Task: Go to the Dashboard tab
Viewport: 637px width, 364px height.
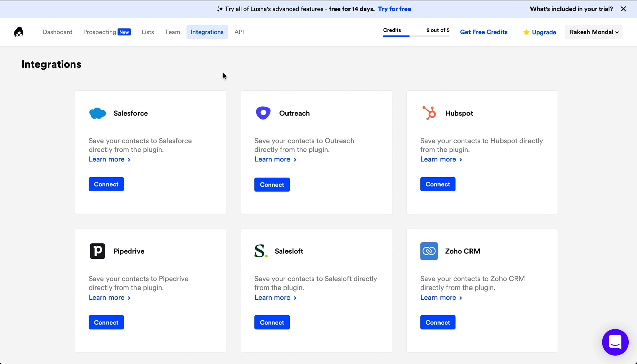Action: tap(57, 32)
